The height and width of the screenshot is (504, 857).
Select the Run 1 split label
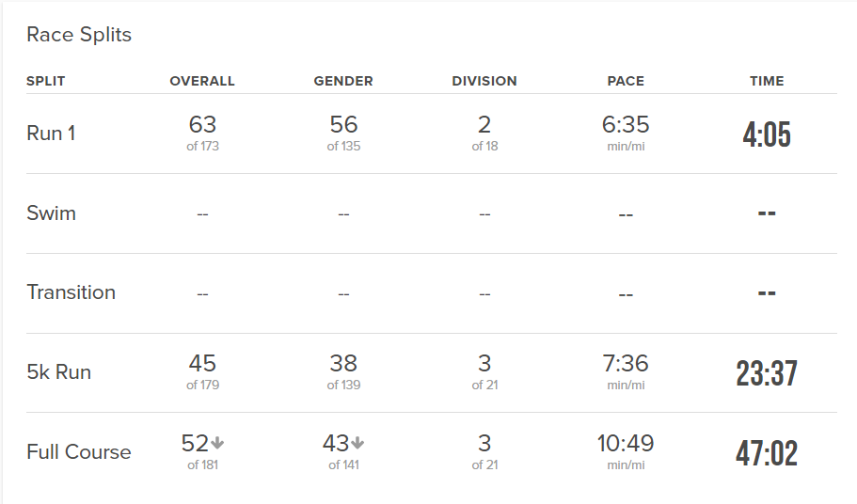pos(51,134)
